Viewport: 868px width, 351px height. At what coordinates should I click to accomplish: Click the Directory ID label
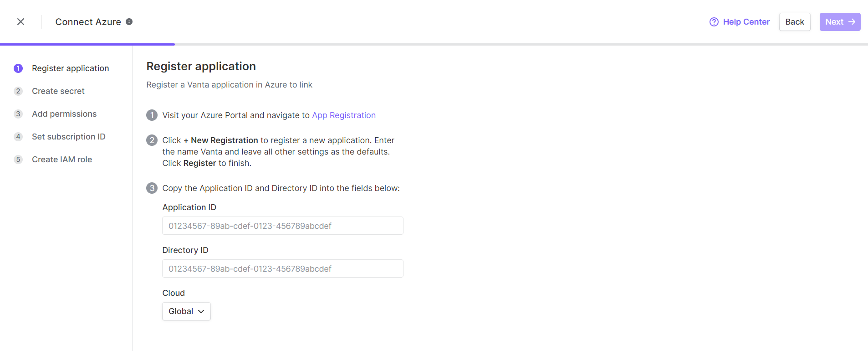[185, 250]
